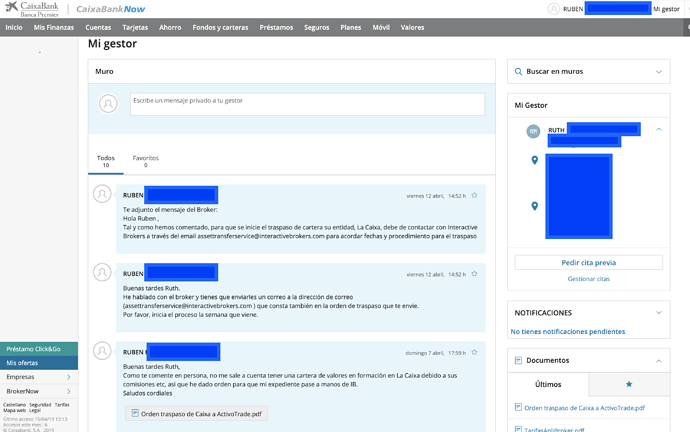Click Mi gestor link in header
The width and height of the screenshot is (690, 432).
click(x=666, y=9)
